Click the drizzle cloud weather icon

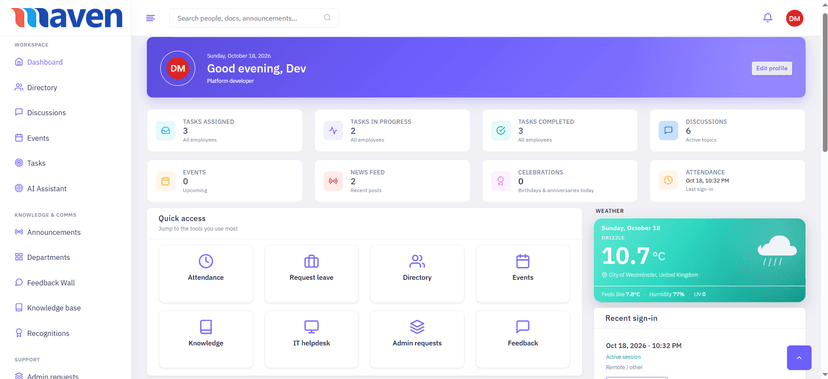pyautogui.click(x=777, y=251)
